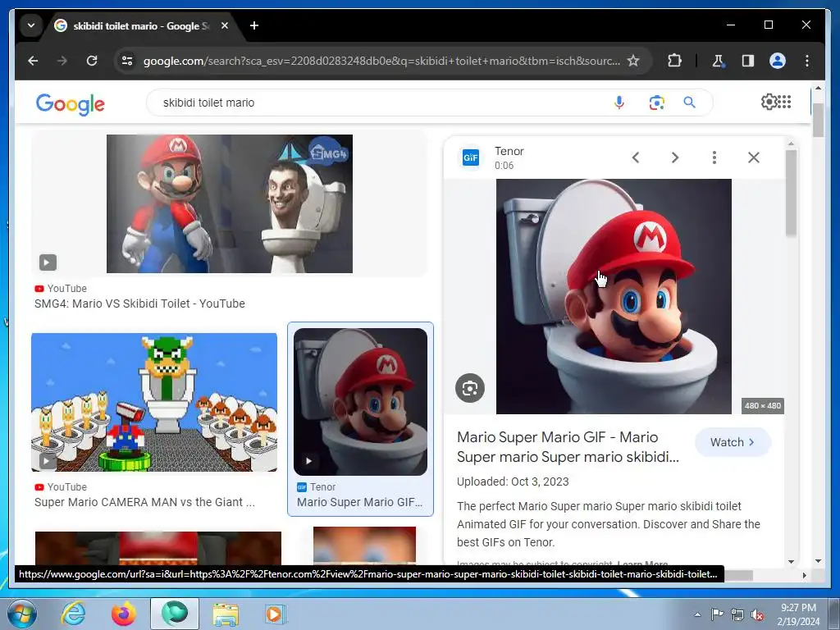Toggle the browser side panel
Image resolution: width=840 pixels, height=630 pixels.
pyautogui.click(x=748, y=61)
